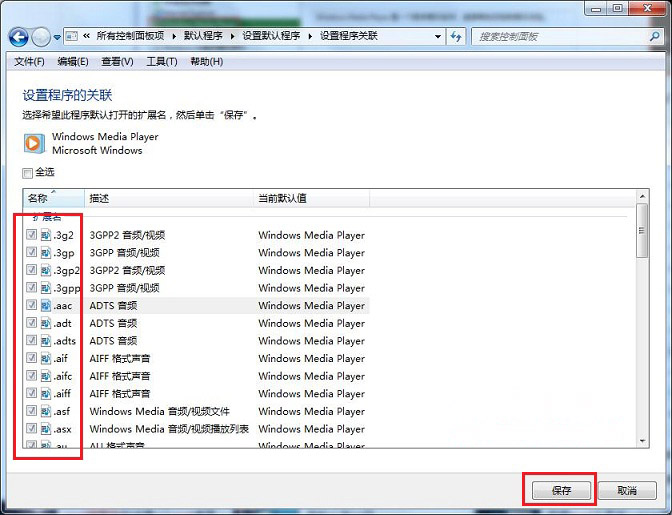Open the 帮助(H) menu
This screenshot has height=515, width=672.
point(207,62)
